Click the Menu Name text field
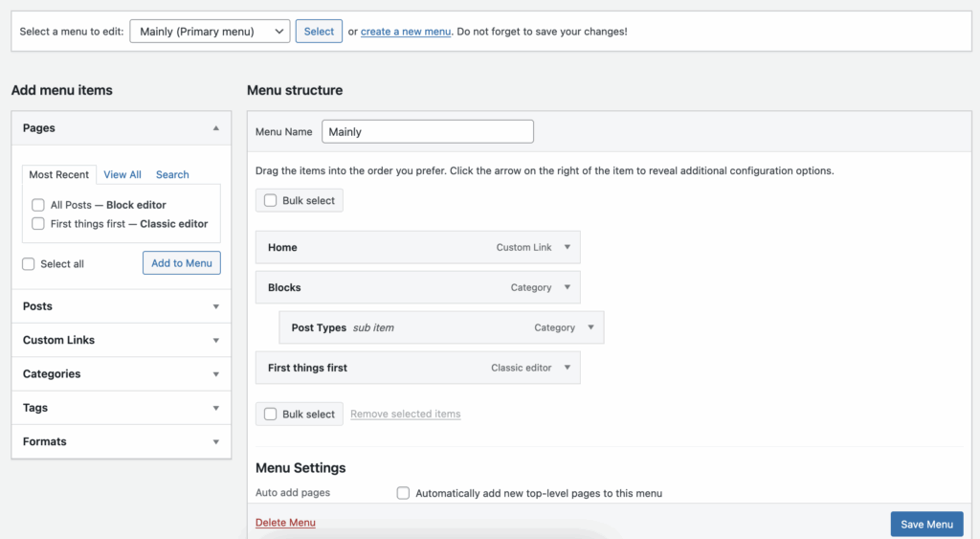This screenshot has width=980, height=539. [428, 131]
